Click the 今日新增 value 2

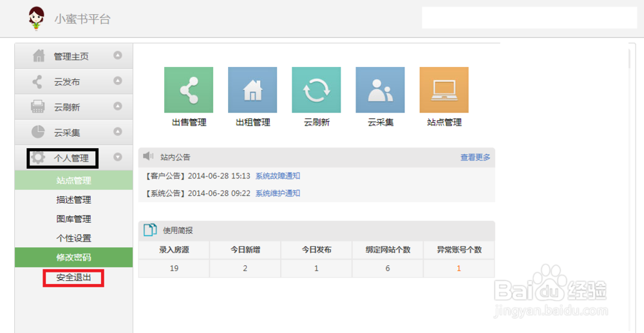tap(245, 268)
